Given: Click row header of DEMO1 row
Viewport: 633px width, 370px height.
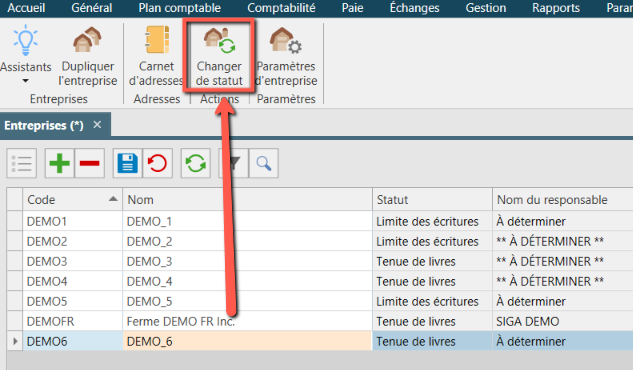Looking at the screenshot, I should point(15,221).
